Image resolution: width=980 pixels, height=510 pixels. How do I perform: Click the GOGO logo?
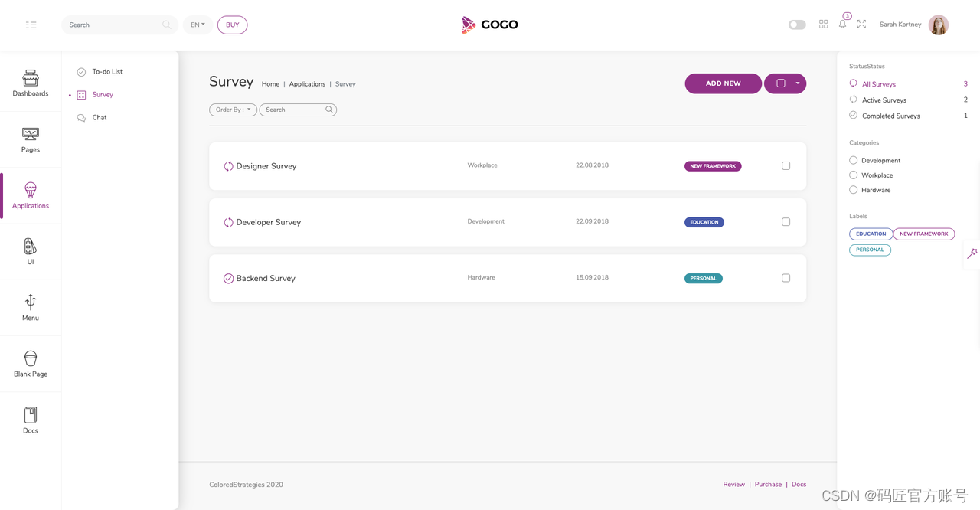(490, 25)
